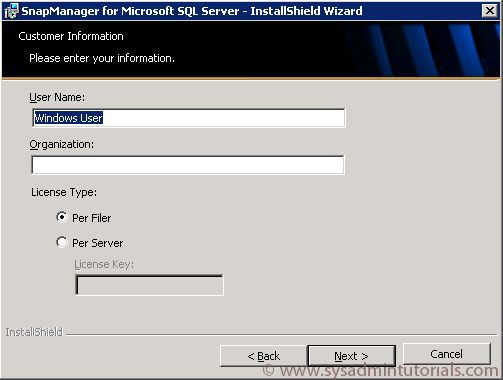This screenshot has width=503, height=380.
Task: Click into the Organization text box
Action: pyautogui.click(x=188, y=165)
